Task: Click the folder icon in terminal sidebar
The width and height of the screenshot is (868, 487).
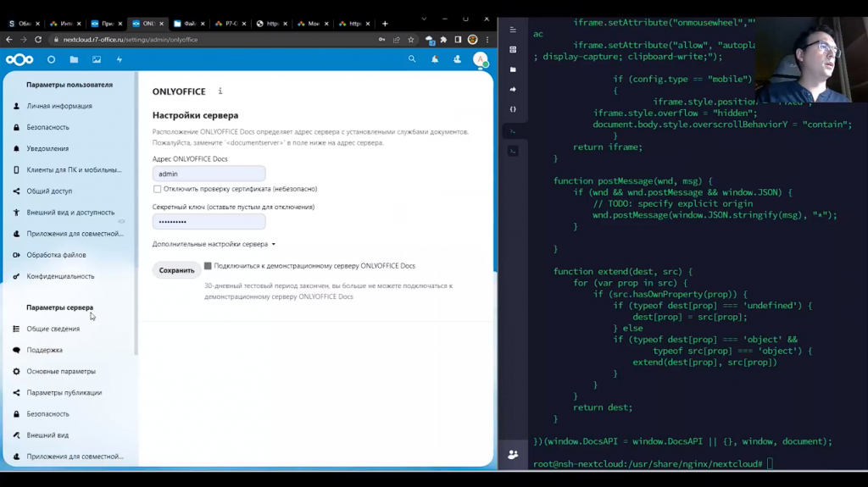Action: coord(513,69)
